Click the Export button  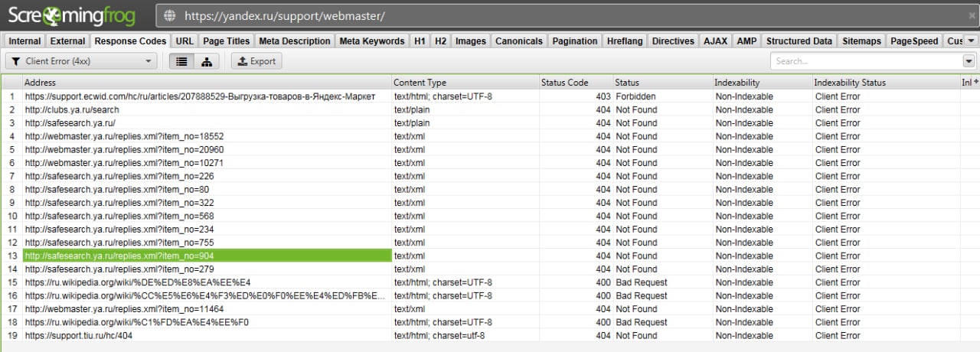coord(256,61)
